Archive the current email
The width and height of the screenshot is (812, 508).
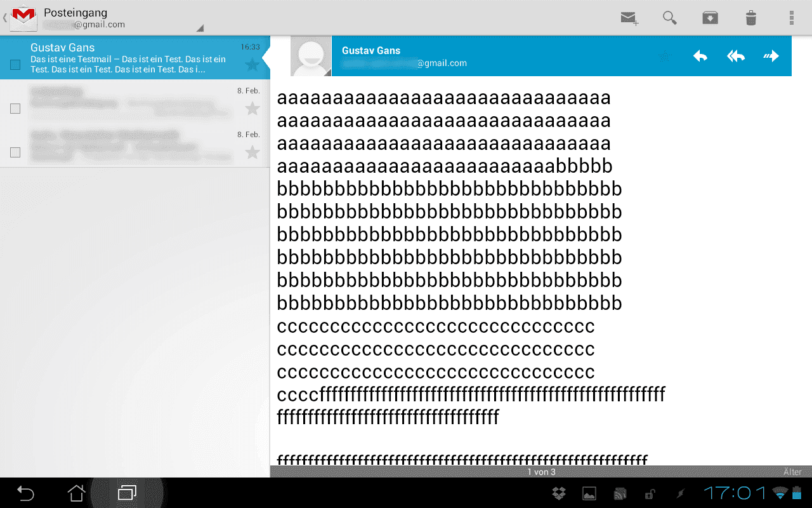(710, 18)
